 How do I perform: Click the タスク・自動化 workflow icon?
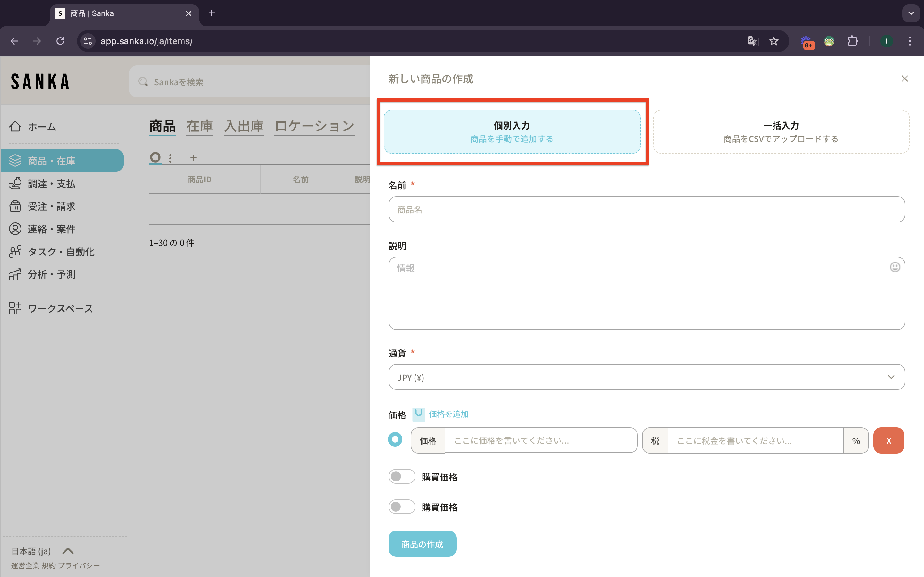click(15, 252)
